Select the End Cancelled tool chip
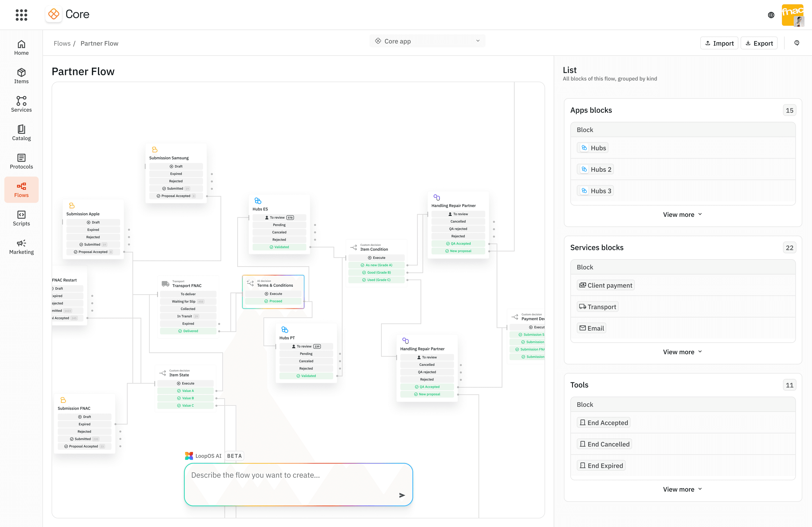The width and height of the screenshot is (812, 527). pyautogui.click(x=604, y=444)
